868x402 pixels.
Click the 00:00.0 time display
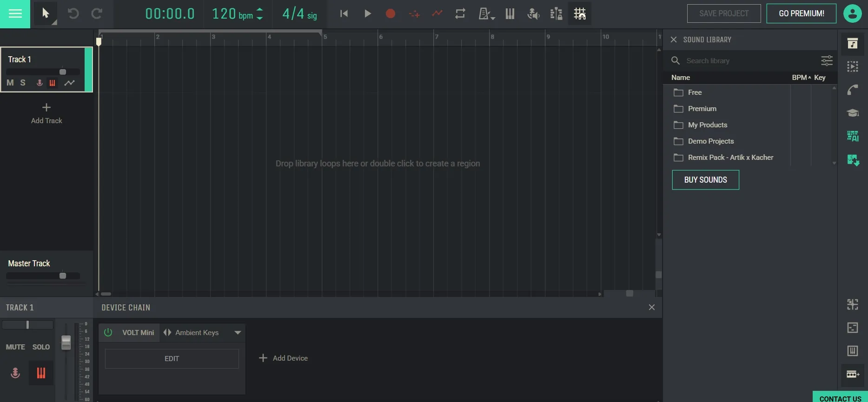(x=170, y=14)
